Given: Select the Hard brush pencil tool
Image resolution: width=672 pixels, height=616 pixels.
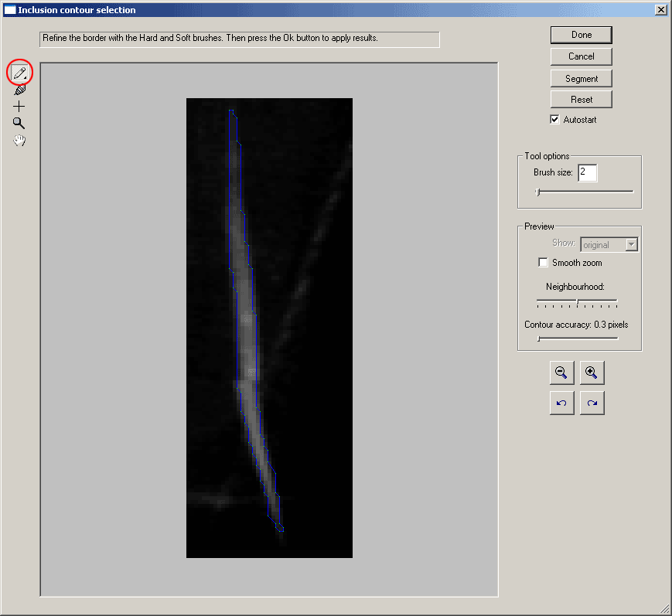Looking at the screenshot, I should (x=19, y=73).
